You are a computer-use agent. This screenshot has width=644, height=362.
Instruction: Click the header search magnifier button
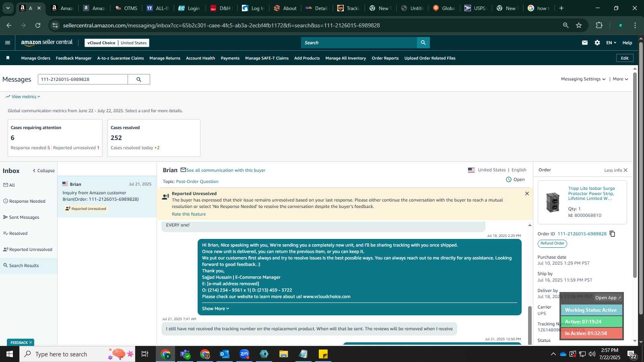423,43
